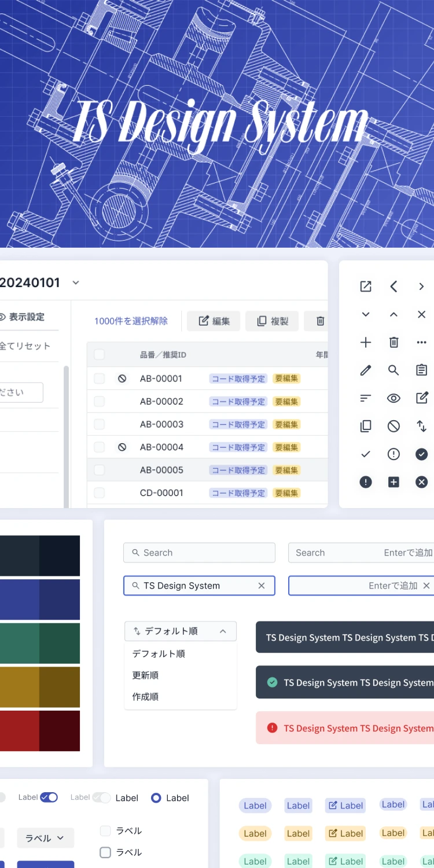
Task: Expand the chevron beside 20240101
Action: [x=75, y=283]
